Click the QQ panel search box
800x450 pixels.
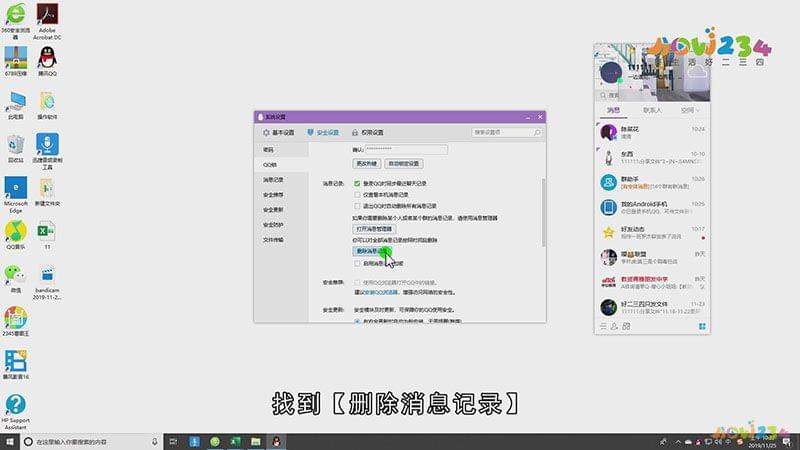(x=652, y=95)
